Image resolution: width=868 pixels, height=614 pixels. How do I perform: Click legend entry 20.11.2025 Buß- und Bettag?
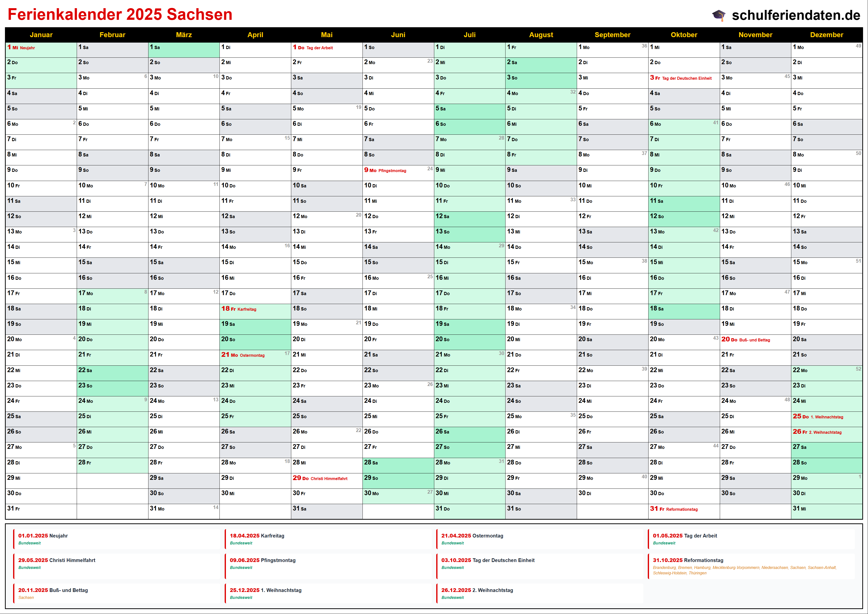tap(53, 590)
